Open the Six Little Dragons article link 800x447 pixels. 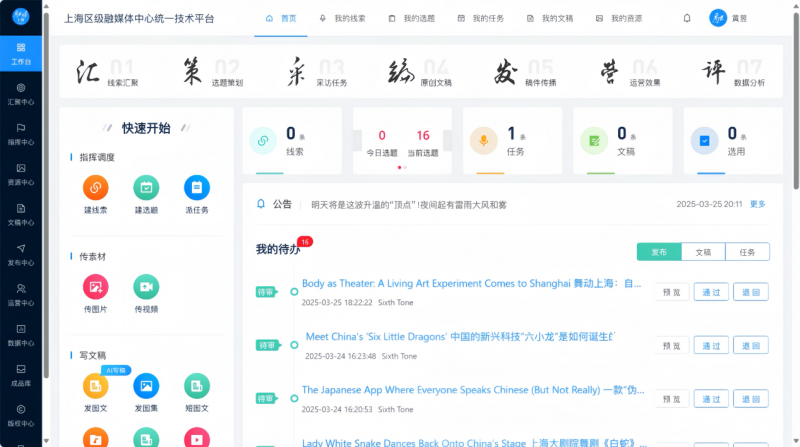[x=460, y=337]
